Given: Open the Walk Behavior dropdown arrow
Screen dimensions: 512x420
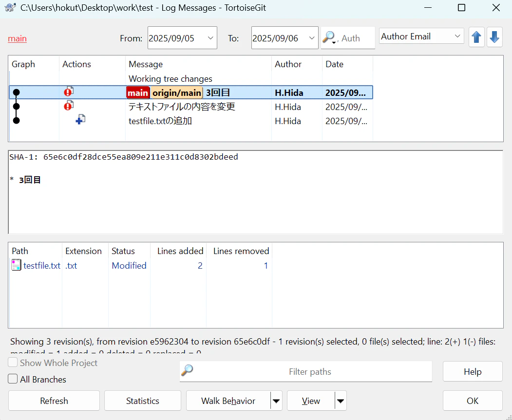Looking at the screenshot, I should pyautogui.click(x=276, y=401).
